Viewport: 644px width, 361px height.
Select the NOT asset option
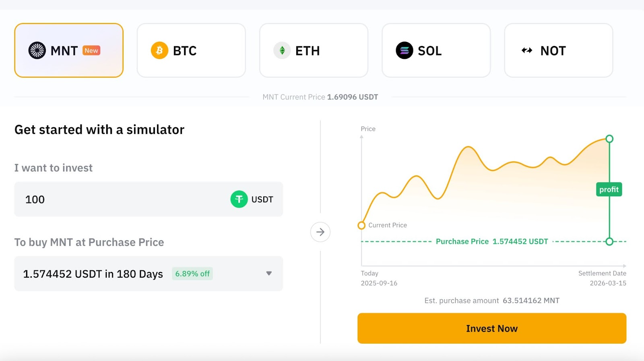558,50
